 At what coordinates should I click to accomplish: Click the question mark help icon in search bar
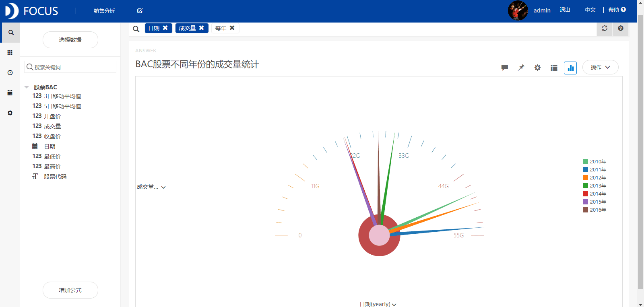[x=621, y=28]
